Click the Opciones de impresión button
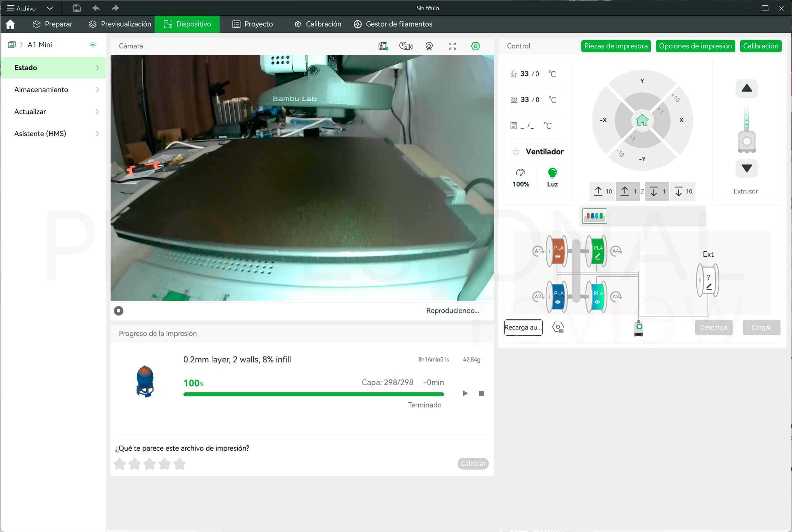This screenshot has height=532, width=792. tap(695, 46)
